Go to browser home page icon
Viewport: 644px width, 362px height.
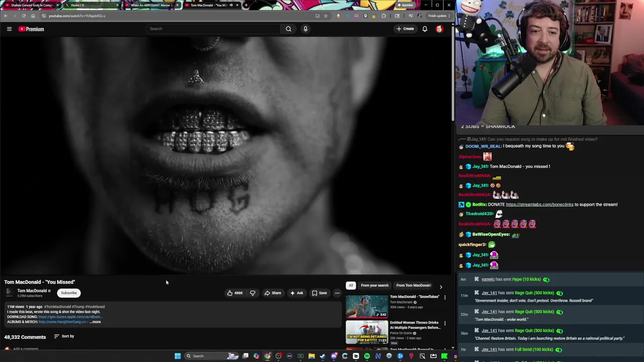click(33, 16)
